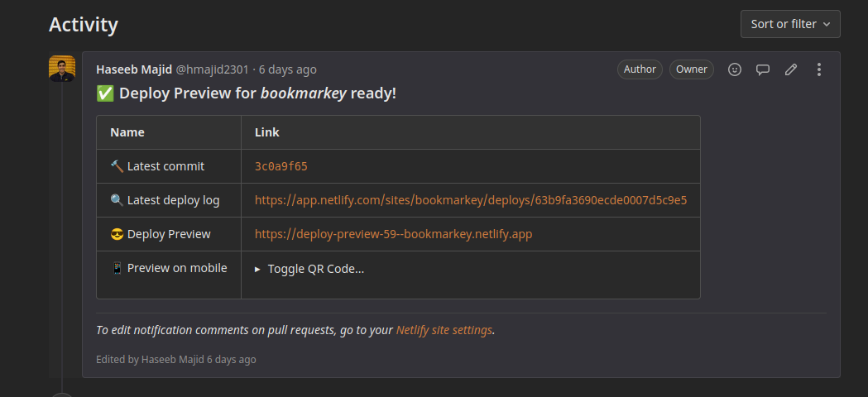This screenshot has height=397, width=868.
Task: Click the green checkmark emoji in heading
Action: 105,93
